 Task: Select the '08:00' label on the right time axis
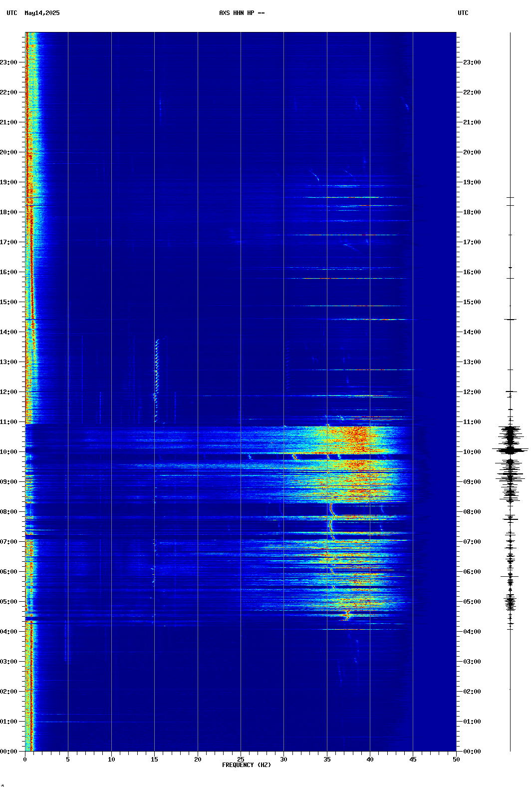click(x=472, y=512)
